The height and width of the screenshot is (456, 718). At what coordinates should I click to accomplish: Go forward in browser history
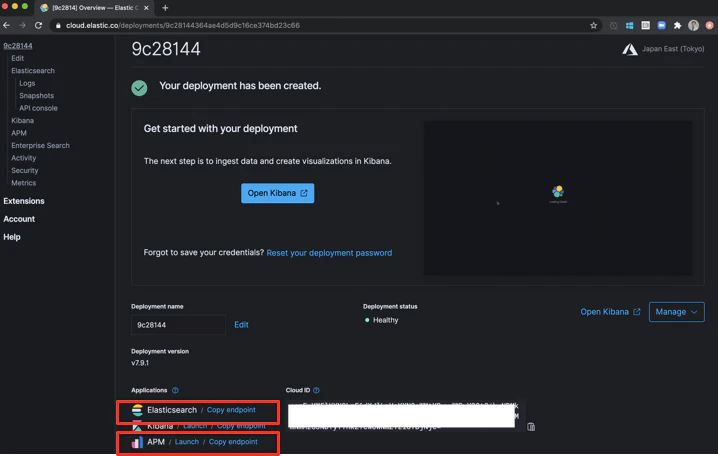[22, 25]
